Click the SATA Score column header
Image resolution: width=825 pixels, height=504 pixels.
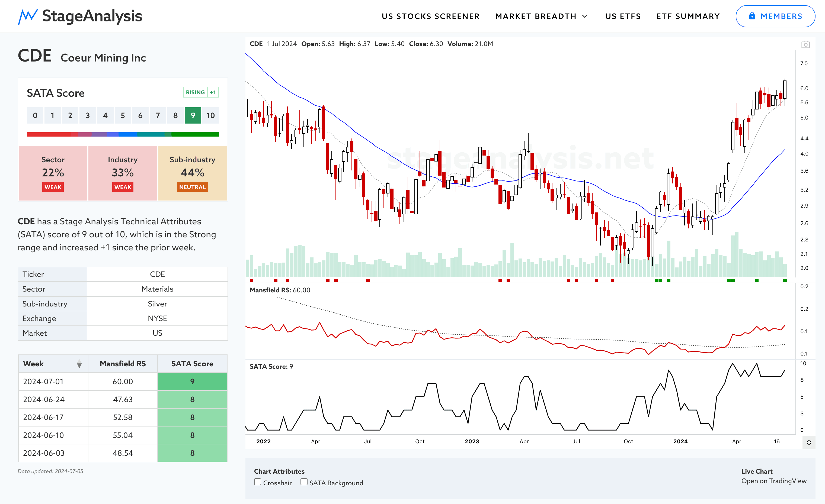click(x=192, y=364)
